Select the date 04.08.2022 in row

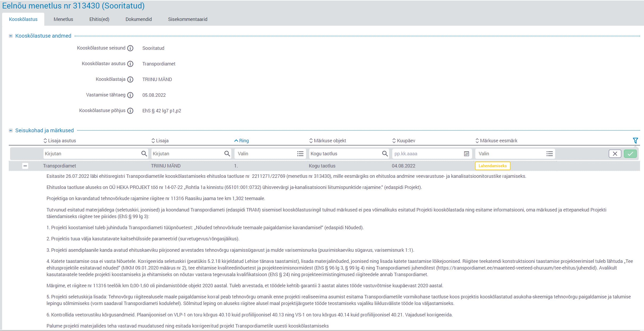coord(403,166)
